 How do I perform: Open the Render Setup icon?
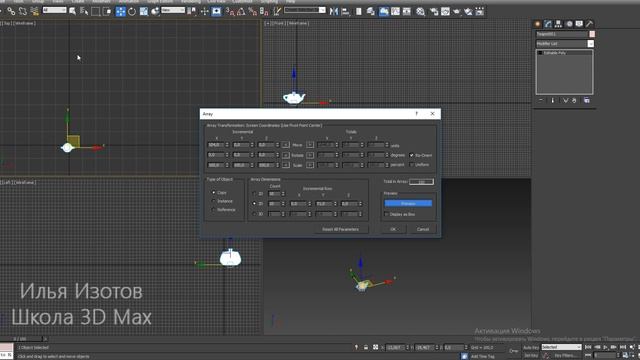pyautogui.click(x=434, y=11)
